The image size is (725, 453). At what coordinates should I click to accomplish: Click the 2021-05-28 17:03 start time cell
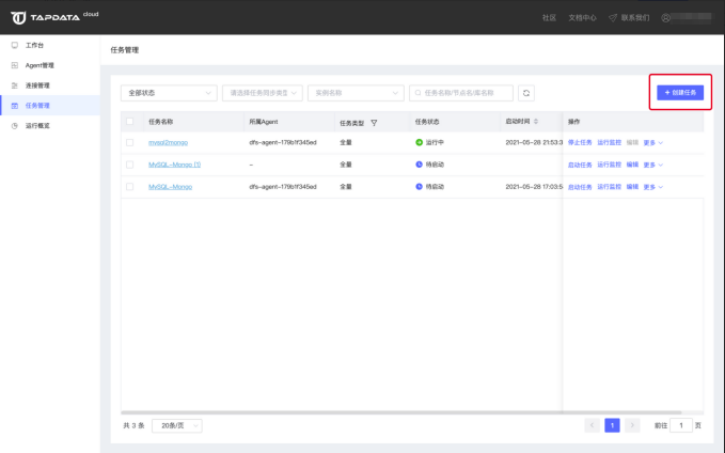(534, 187)
